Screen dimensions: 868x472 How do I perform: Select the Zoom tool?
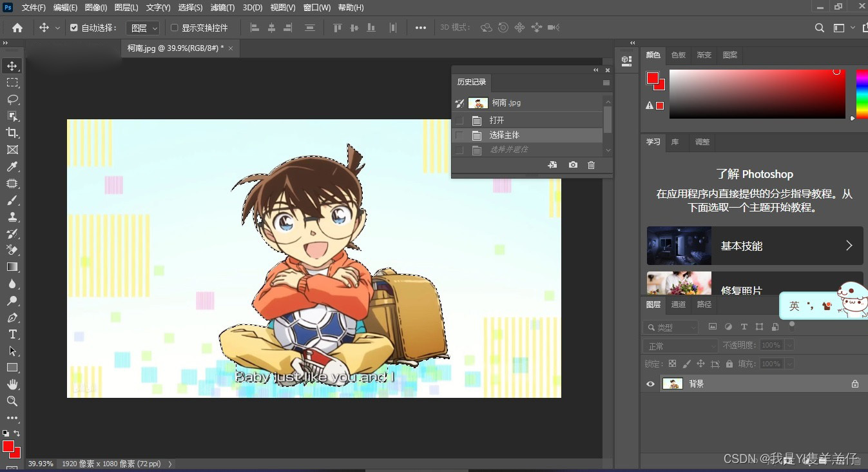pos(12,401)
